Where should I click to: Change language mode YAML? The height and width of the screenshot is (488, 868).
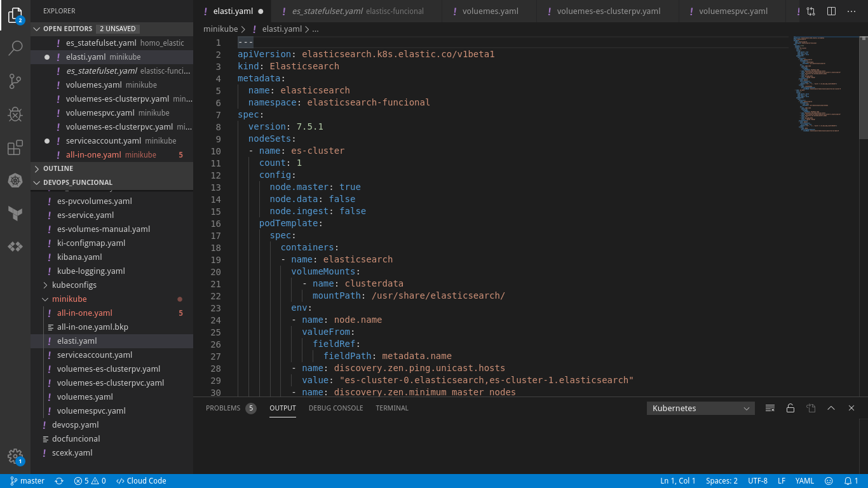804,481
